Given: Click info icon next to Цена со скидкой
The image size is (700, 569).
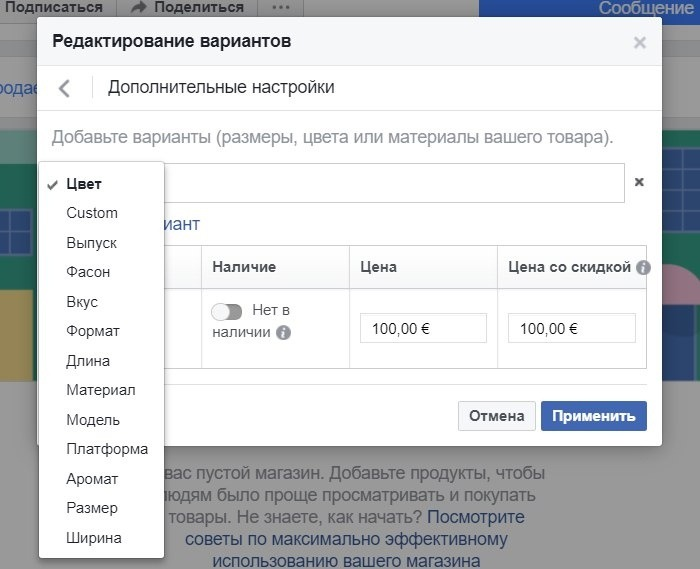Looking at the screenshot, I should [x=643, y=268].
